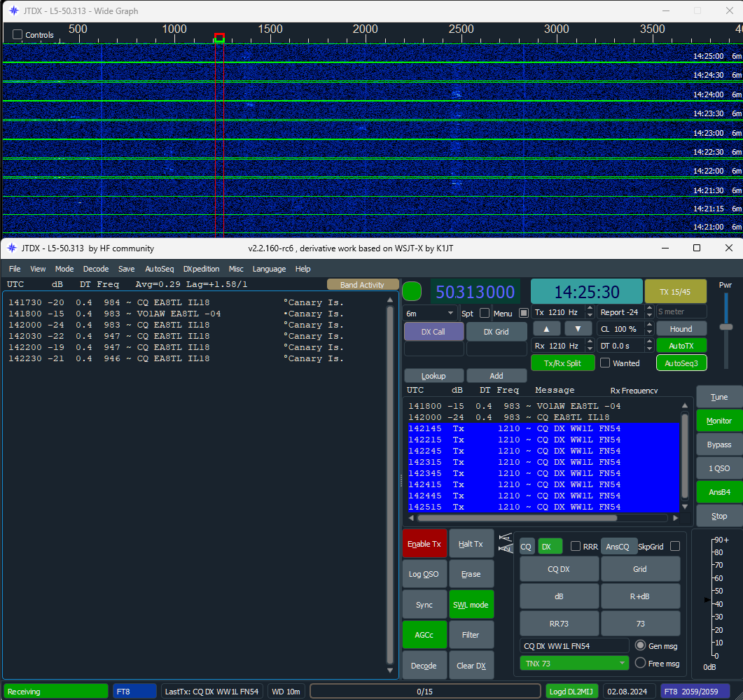Viewport: 743px width, 700px height.
Task: Click the Band Activity vertical scrollbar
Action: coord(390,485)
